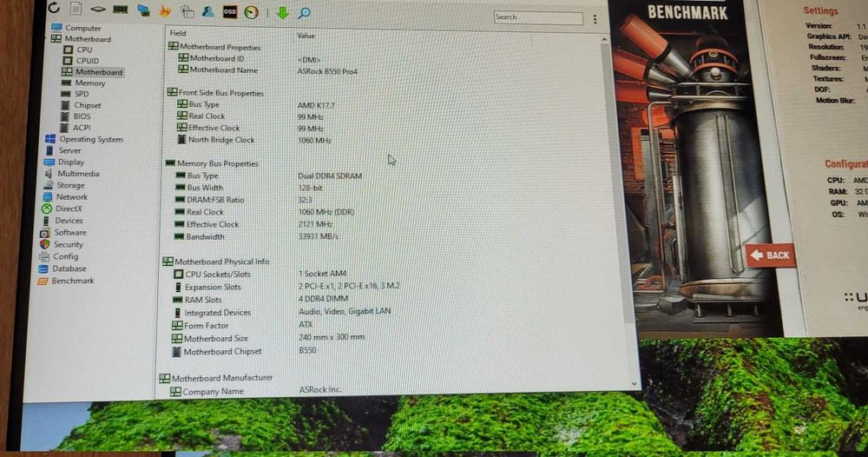The width and height of the screenshot is (868, 457).
Task: Select Multimedia in the tree
Action: (x=71, y=174)
